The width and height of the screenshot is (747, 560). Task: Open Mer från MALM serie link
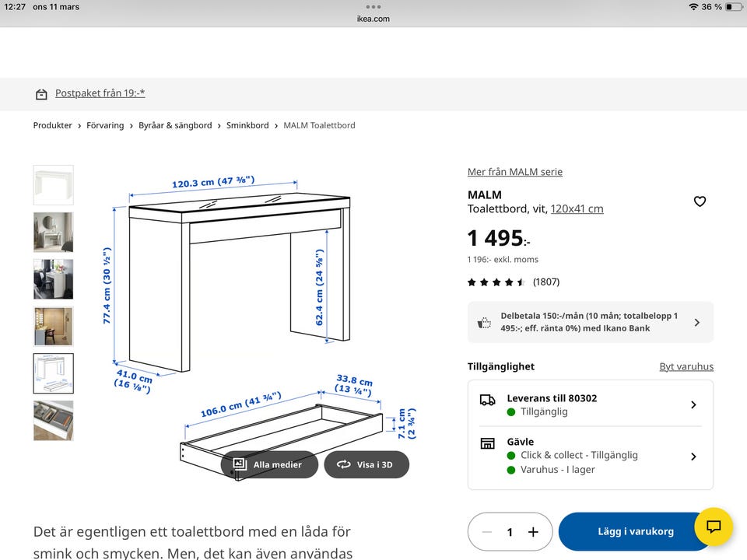pos(514,172)
